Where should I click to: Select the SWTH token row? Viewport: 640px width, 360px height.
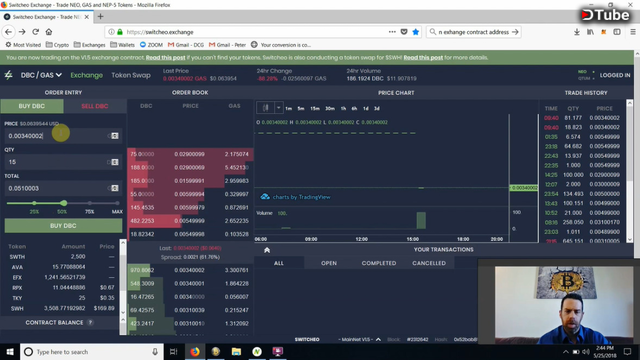[61, 257]
